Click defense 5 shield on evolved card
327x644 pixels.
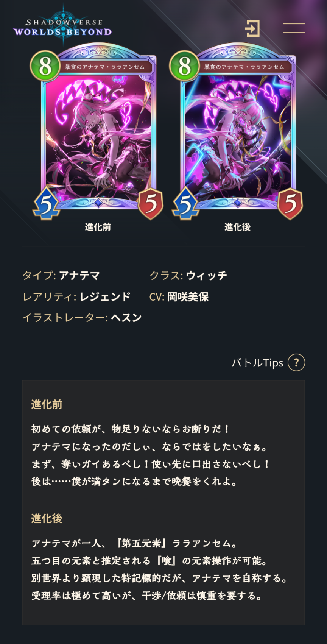click(290, 204)
